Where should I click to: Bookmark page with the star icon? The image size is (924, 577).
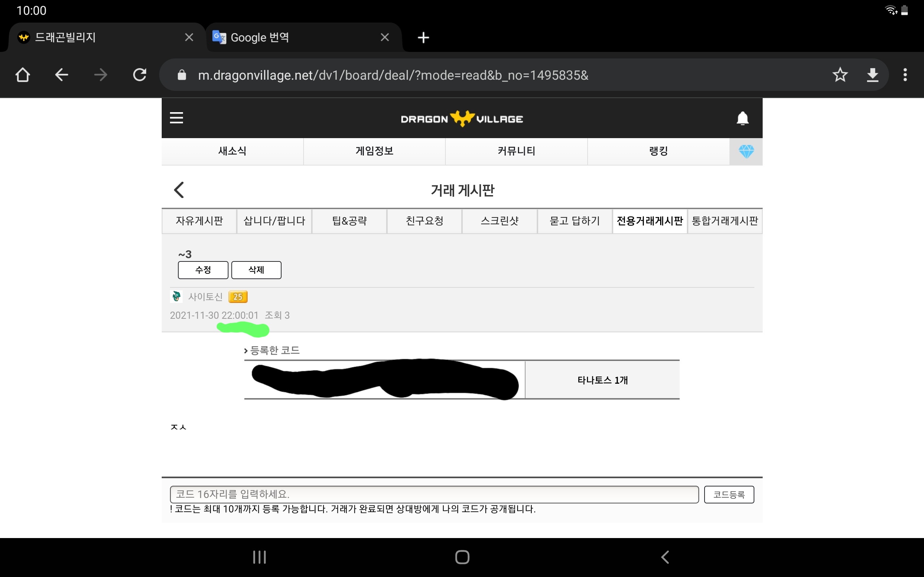(840, 75)
